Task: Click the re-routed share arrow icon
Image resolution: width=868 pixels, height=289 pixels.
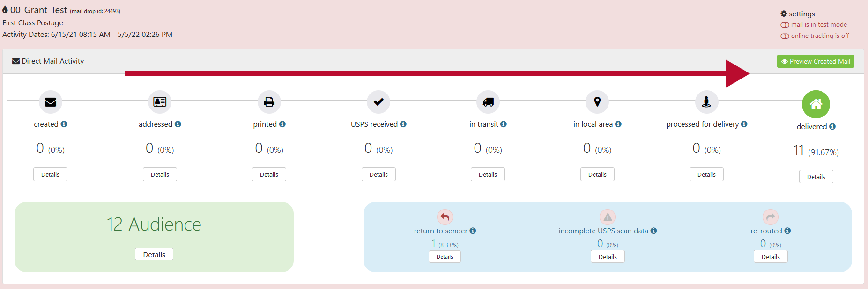Action: tap(771, 217)
